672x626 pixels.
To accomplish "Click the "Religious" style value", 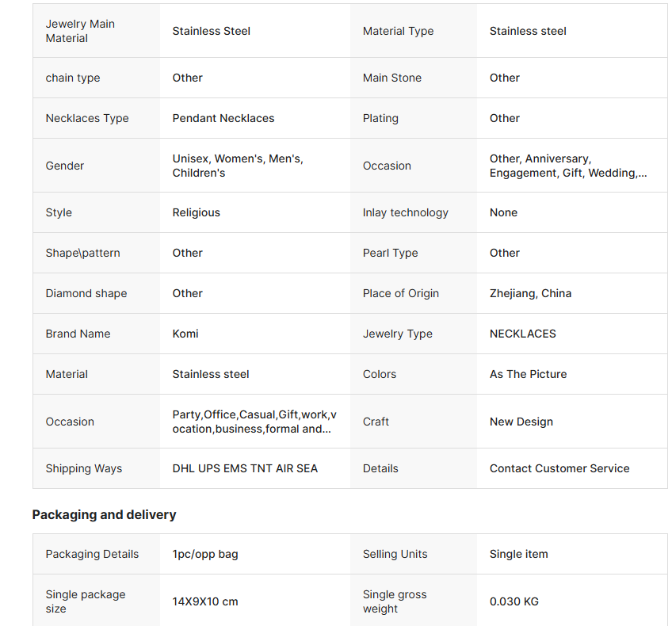I will [197, 212].
